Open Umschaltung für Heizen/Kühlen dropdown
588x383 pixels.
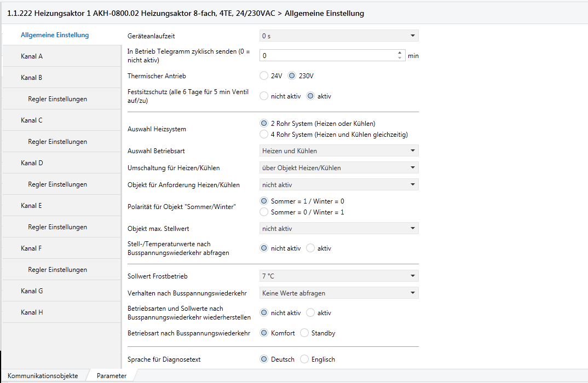[338, 167]
